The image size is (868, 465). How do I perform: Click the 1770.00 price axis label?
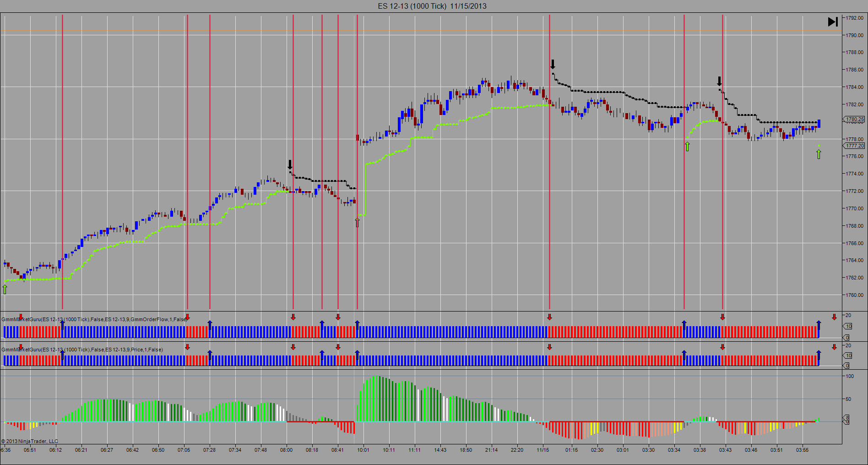click(x=855, y=209)
